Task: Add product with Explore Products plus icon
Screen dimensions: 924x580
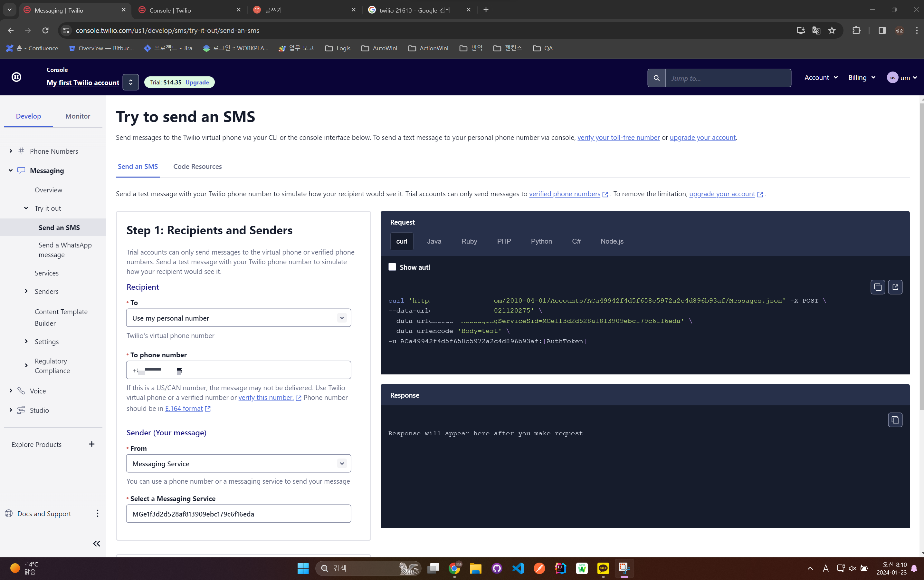Action: [92, 444]
